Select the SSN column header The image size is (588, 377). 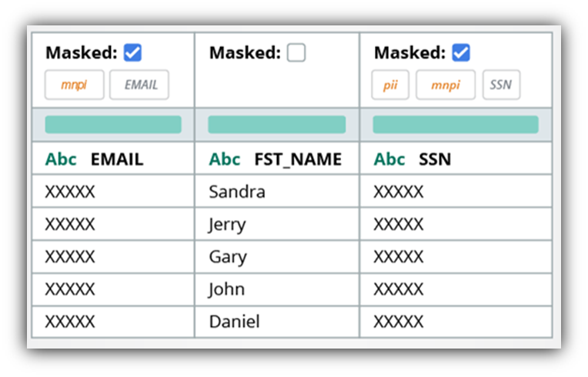pos(435,159)
